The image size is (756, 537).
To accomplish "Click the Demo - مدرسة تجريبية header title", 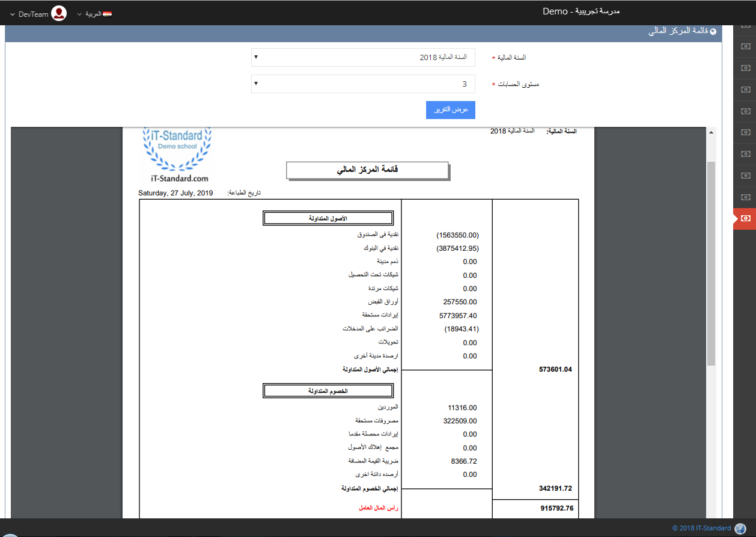I will click(x=581, y=11).
